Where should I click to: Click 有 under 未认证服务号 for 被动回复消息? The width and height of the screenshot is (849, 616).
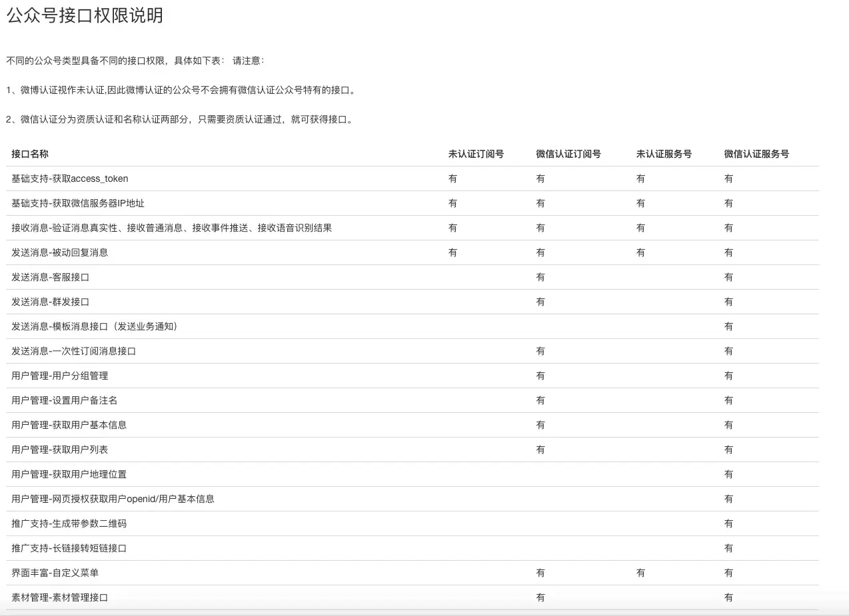640,252
